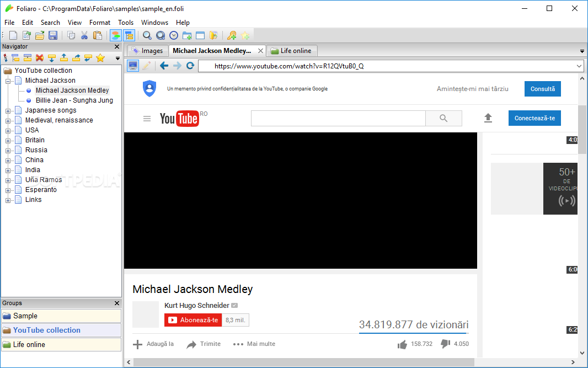
Task: Select the YouTube collection root folder
Action: coord(43,71)
